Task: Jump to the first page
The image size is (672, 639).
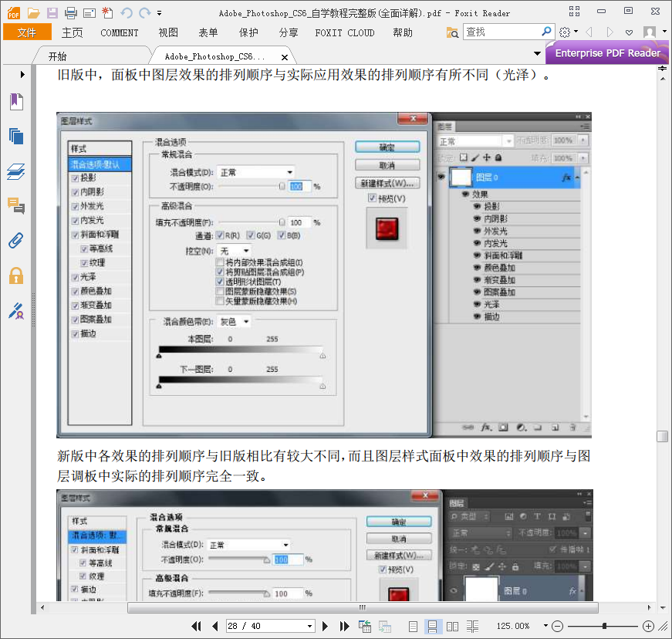Action: [x=196, y=626]
